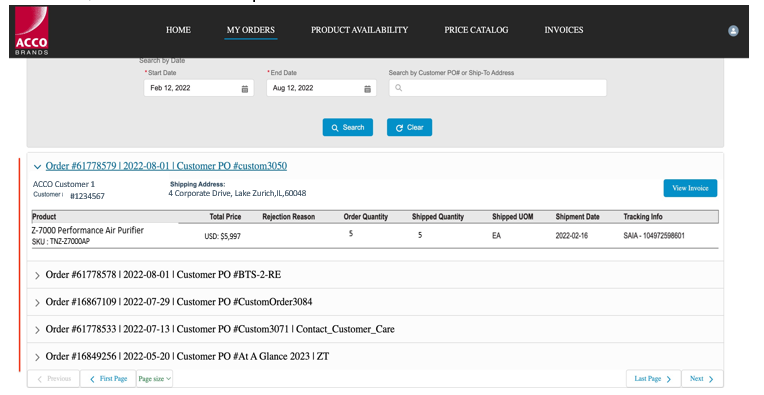764x395 pixels.
Task: Open the user profile avatar icon
Action: 733,31
